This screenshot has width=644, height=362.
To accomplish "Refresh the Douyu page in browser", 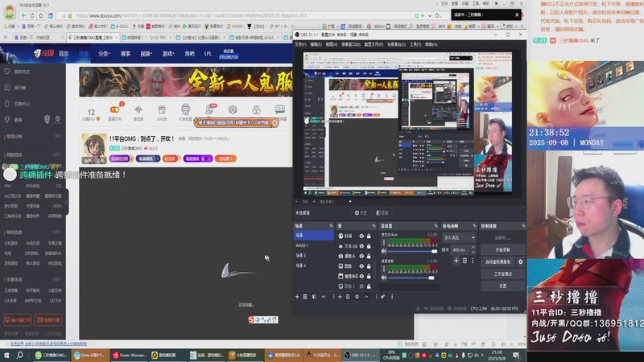I will (32, 15).
